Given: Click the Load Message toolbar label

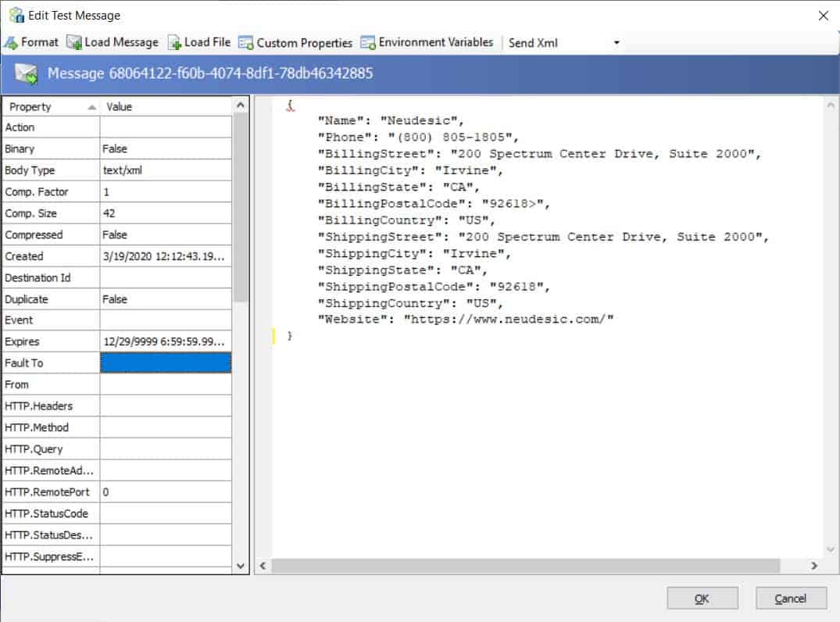Looking at the screenshot, I should [x=122, y=42].
